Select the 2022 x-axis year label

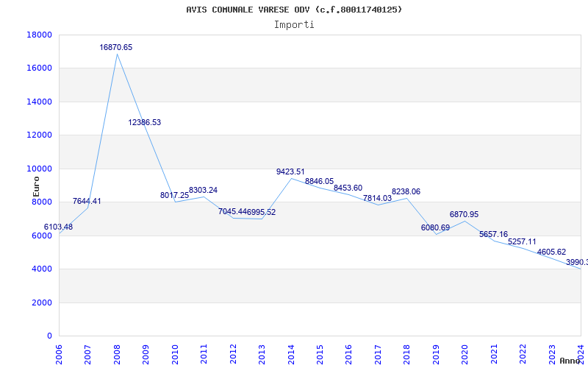(523, 354)
